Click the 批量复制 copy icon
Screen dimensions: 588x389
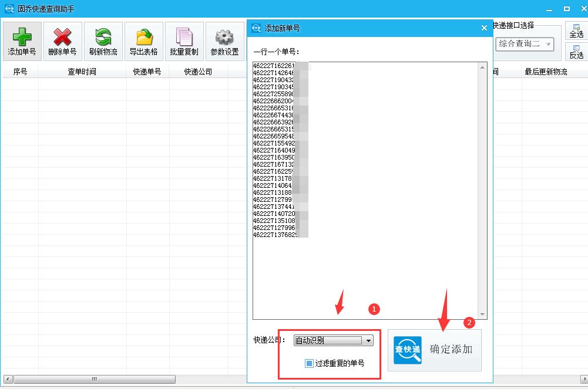[x=184, y=40]
